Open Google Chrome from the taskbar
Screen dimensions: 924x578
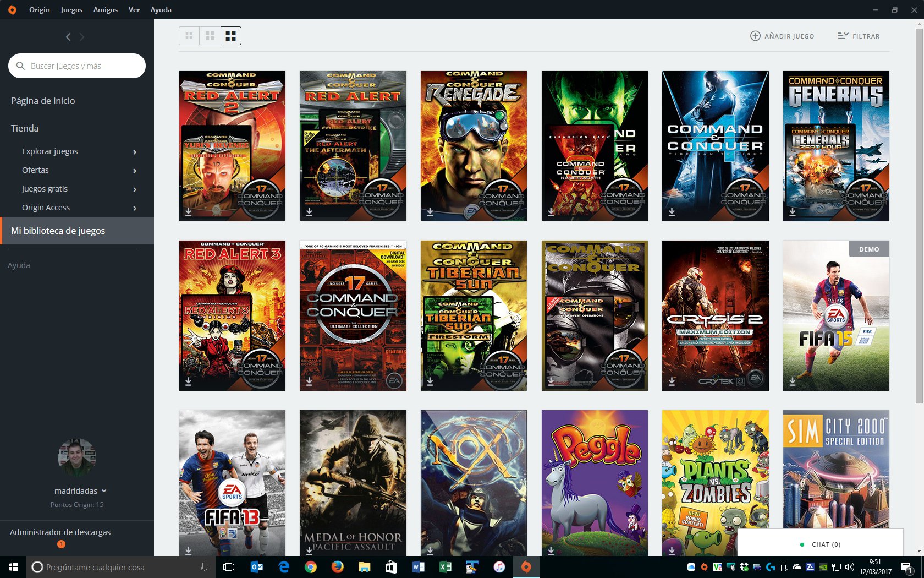[311, 567]
